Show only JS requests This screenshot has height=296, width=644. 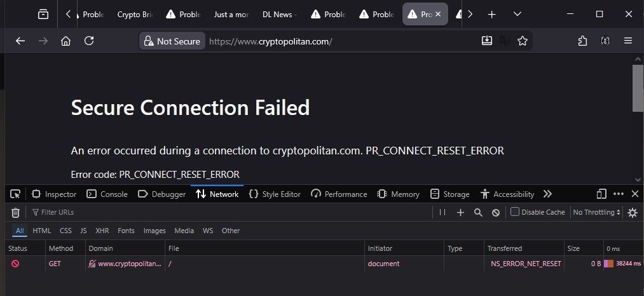click(83, 231)
